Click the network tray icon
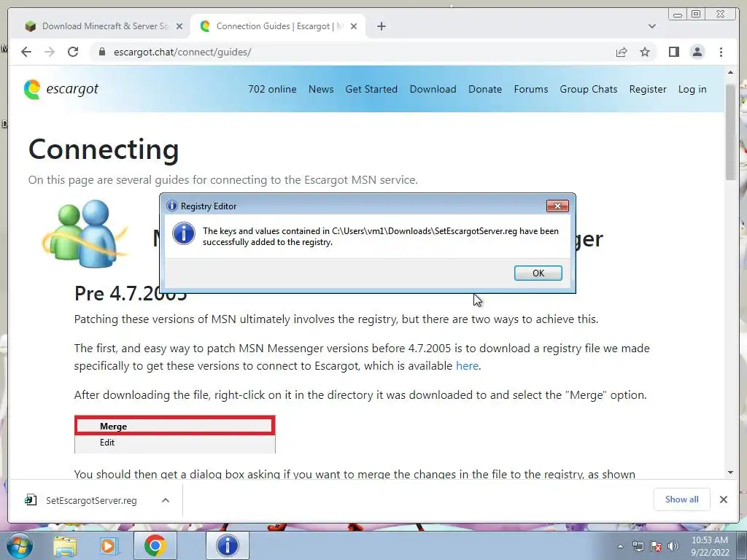 638,546
